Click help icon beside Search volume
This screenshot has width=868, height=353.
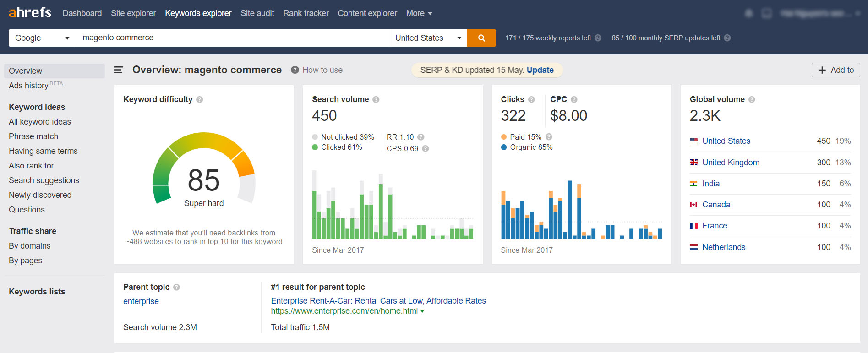[376, 99]
